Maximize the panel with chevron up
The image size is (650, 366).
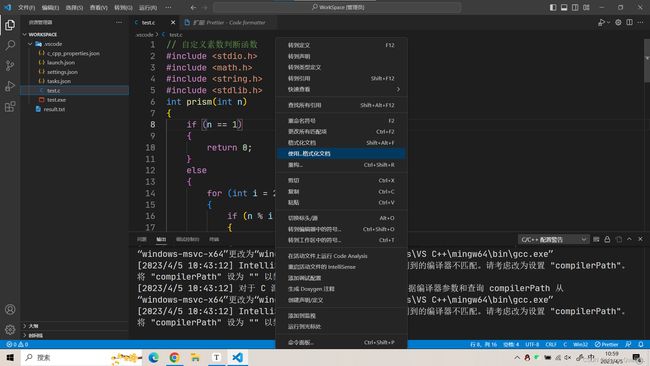[x=629, y=239]
